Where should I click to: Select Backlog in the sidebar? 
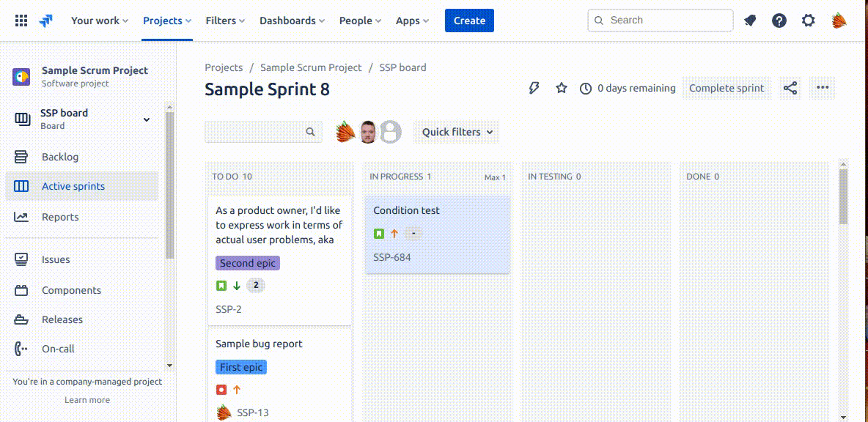pyautogui.click(x=60, y=157)
